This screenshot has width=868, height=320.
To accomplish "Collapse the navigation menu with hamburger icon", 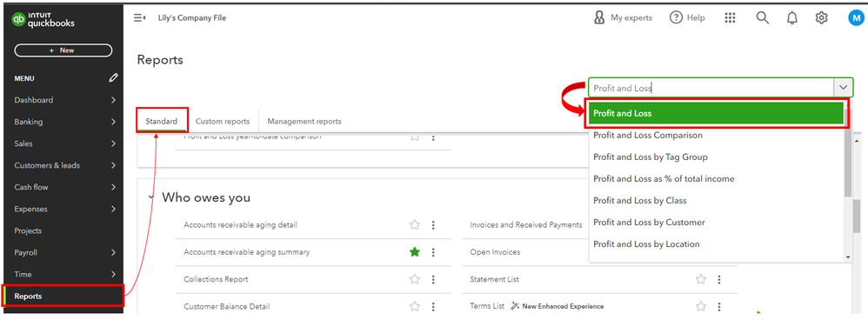I will 139,17.
